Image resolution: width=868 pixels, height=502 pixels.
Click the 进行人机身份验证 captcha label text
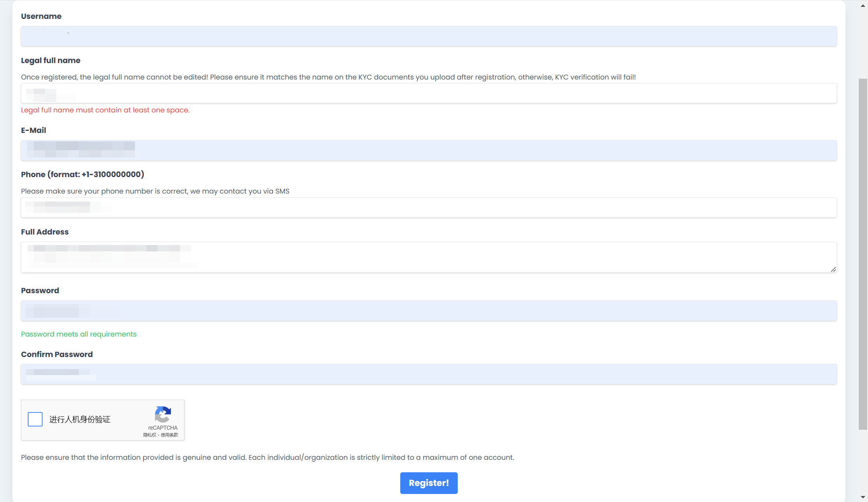(x=80, y=419)
